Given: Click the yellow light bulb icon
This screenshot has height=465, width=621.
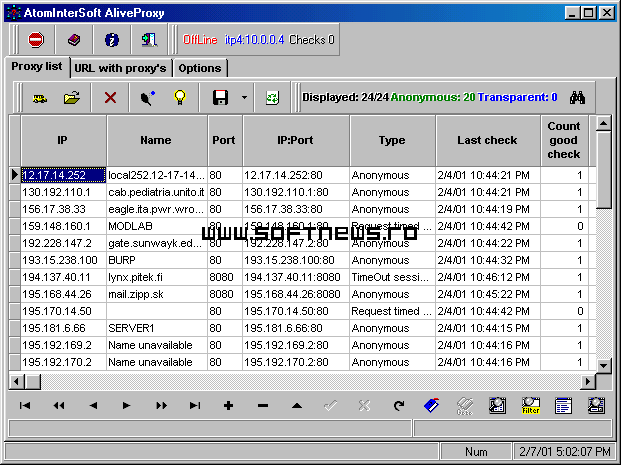Looking at the screenshot, I should 180,97.
